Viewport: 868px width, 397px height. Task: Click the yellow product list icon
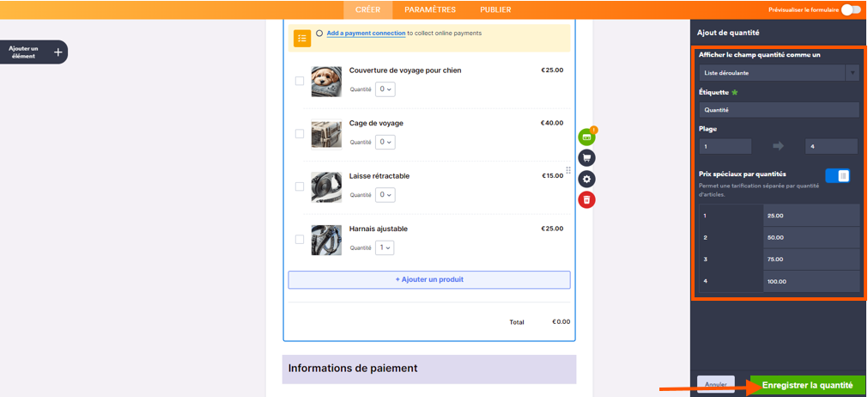[x=302, y=39]
